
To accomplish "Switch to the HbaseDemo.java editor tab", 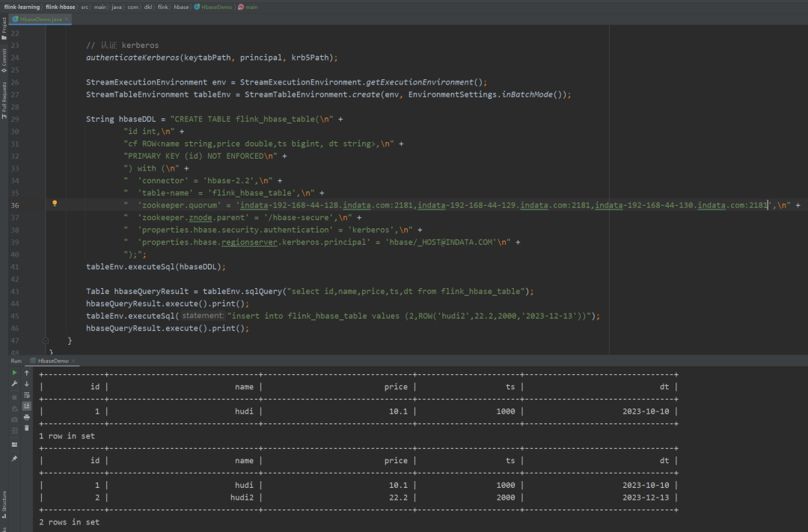I will point(40,19).
